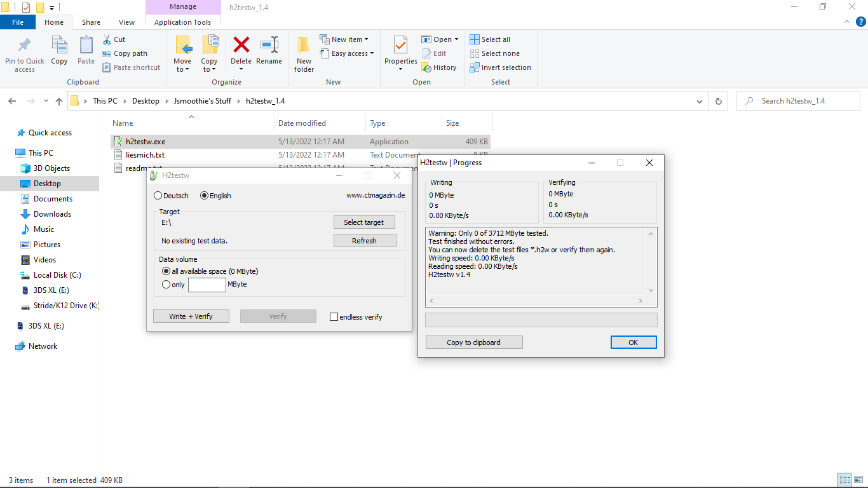The width and height of the screenshot is (868, 488).
Task: Open Downloads in navigation pane
Action: coord(52,214)
